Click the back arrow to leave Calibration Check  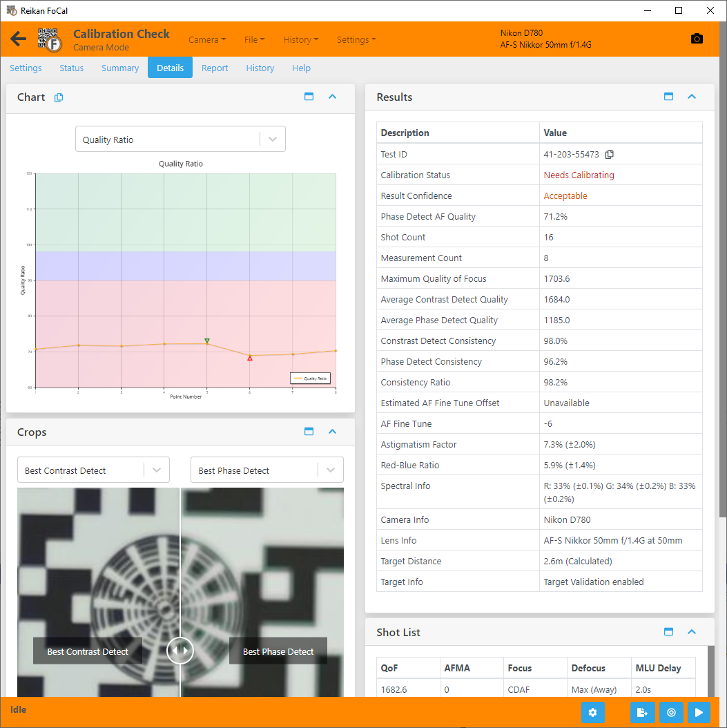pyautogui.click(x=18, y=39)
